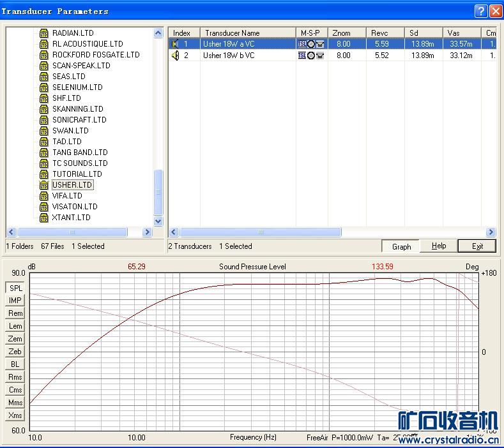The width and height of the screenshot is (504, 448).
Task: Click speaker icon of Usher 18W a VC
Action: (175, 44)
